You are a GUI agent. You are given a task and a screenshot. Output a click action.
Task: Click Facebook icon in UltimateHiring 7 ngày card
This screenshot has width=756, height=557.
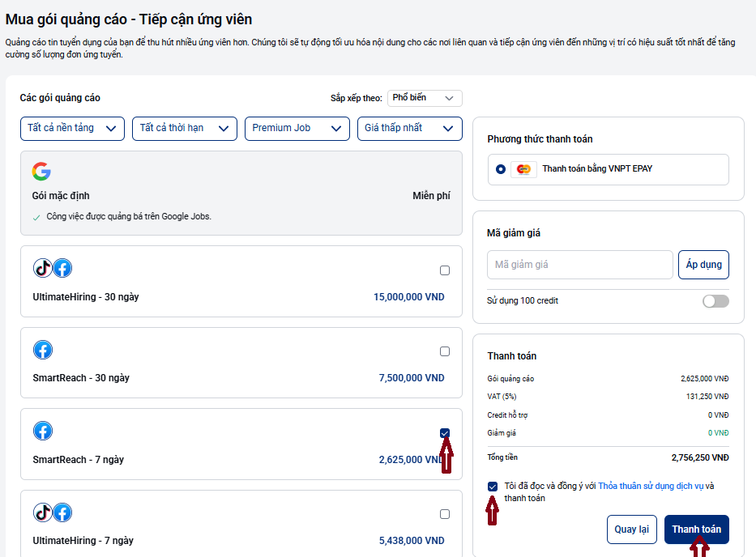(x=62, y=512)
